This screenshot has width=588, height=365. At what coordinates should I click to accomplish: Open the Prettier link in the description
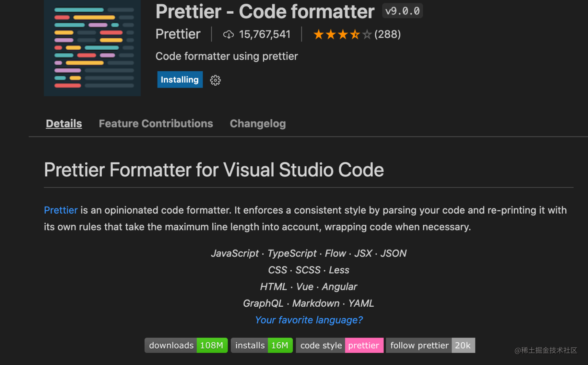point(61,210)
